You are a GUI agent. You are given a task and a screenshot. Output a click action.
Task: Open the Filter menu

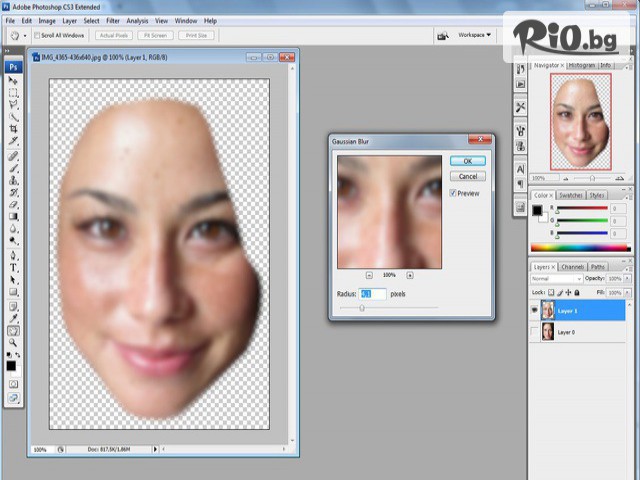pyautogui.click(x=113, y=20)
